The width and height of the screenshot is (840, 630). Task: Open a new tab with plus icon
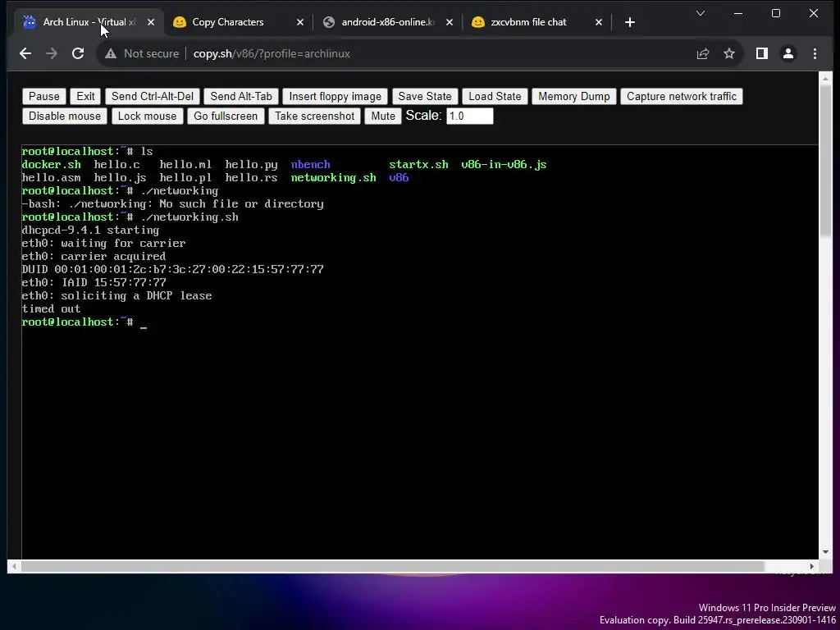coord(630,22)
